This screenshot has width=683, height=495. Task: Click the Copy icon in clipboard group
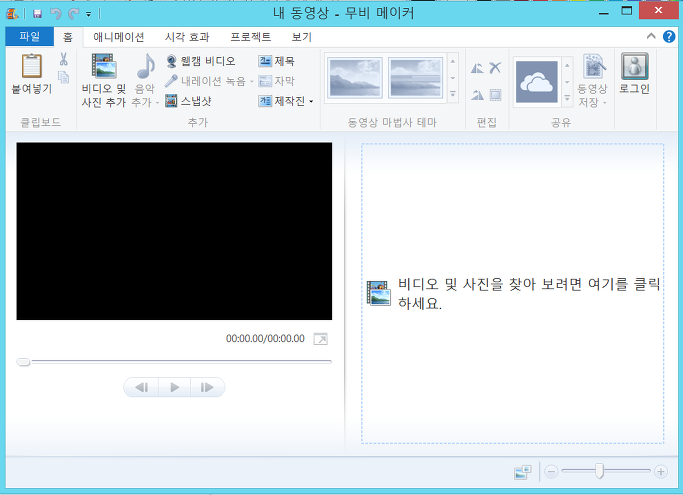64,77
